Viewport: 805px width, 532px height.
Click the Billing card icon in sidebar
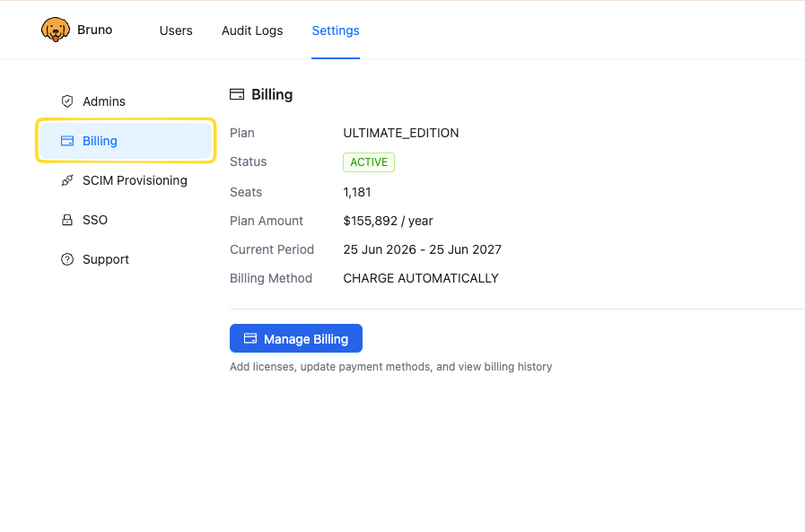(x=67, y=141)
